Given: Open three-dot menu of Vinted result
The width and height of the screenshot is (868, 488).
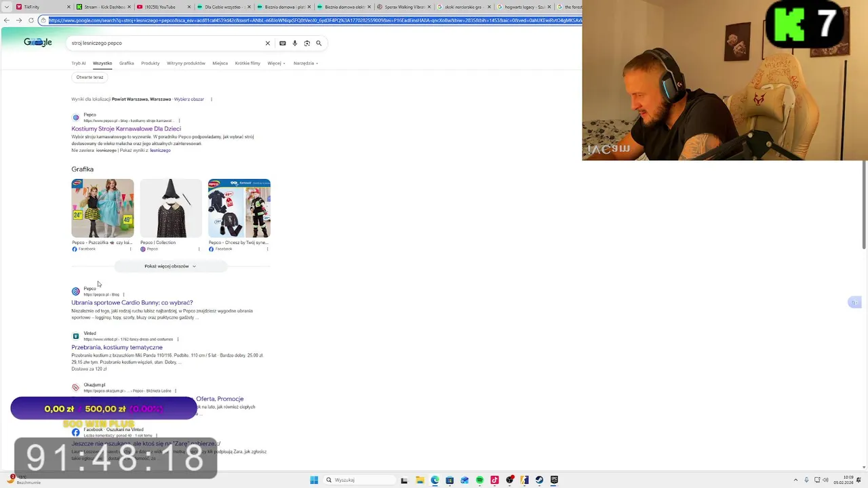Looking at the screenshot, I should pos(178,339).
